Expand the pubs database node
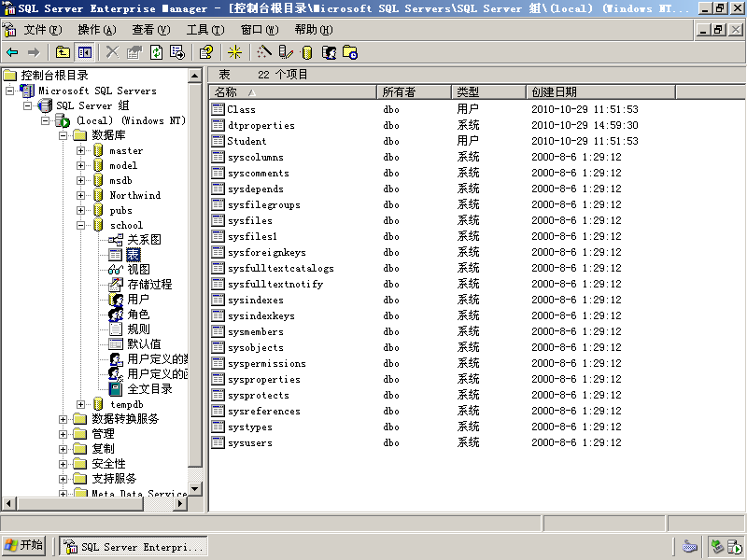This screenshot has height=560, width=747. (80, 211)
